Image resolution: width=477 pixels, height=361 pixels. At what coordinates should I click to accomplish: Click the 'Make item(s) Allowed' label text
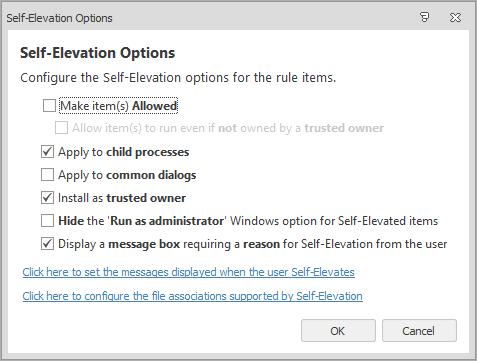[119, 106]
